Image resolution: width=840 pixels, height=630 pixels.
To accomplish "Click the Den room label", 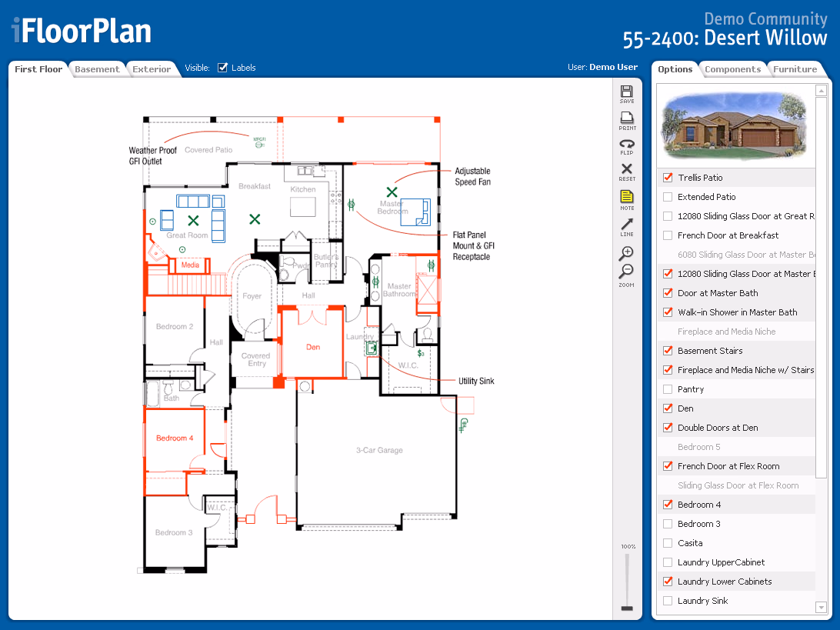I will (313, 347).
